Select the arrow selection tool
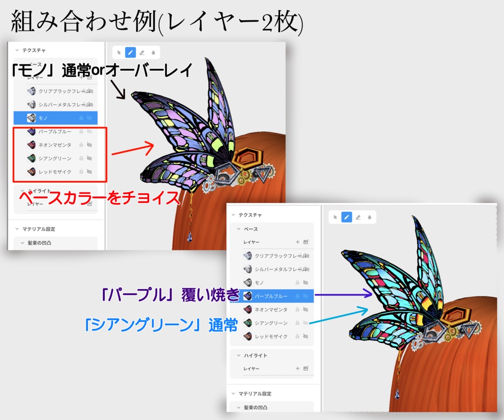Screen dimensions: 504x420 tap(119, 53)
